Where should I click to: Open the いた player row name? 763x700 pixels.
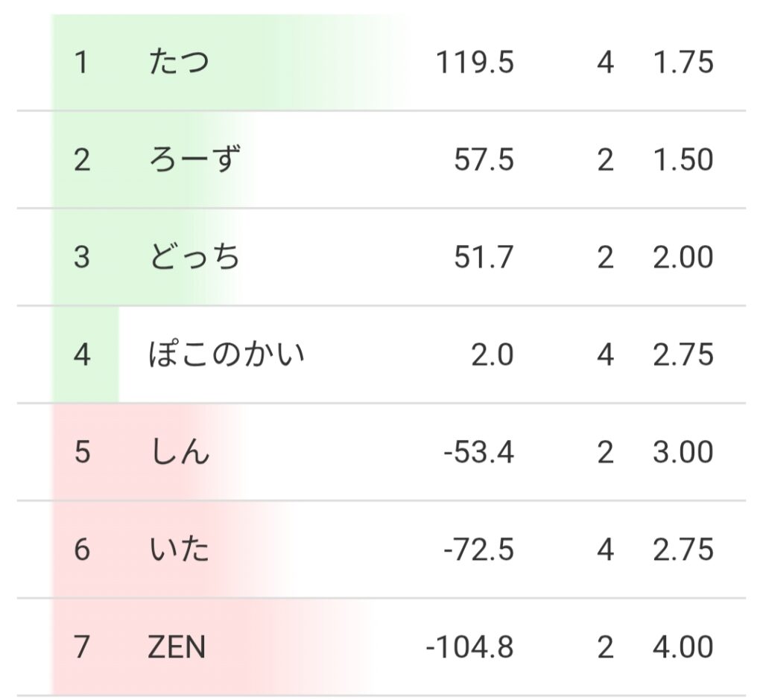(x=179, y=550)
